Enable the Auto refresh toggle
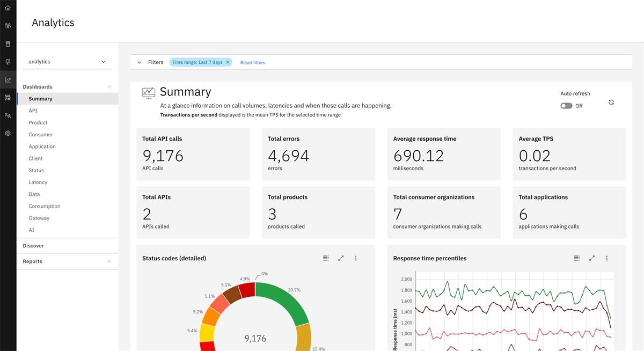This screenshot has width=644, height=351. pyautogui.click(x=566, y=106)
